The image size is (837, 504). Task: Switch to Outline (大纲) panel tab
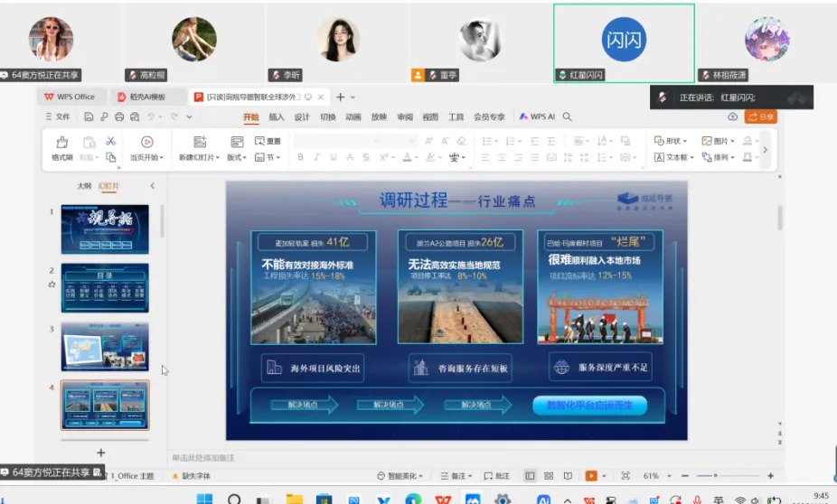(84, 185)
